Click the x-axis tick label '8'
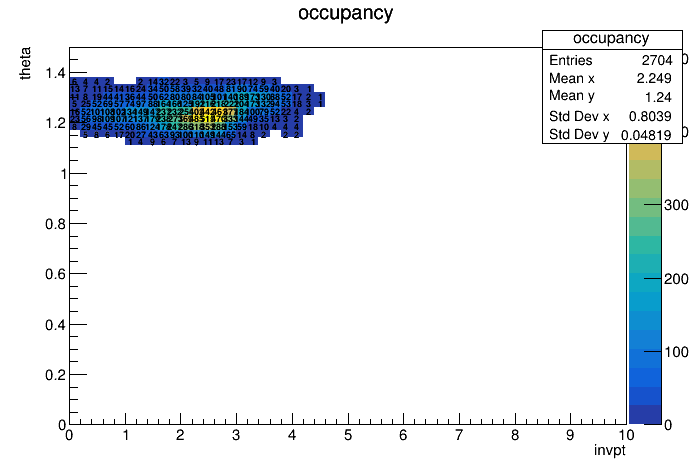The height and width of the screenshot is (472, 696). click(515, 435)
